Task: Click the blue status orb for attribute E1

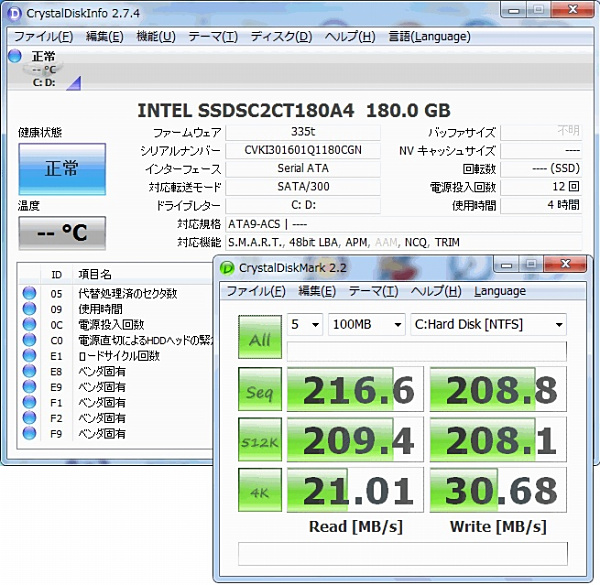Action: (x=29, y=355)
